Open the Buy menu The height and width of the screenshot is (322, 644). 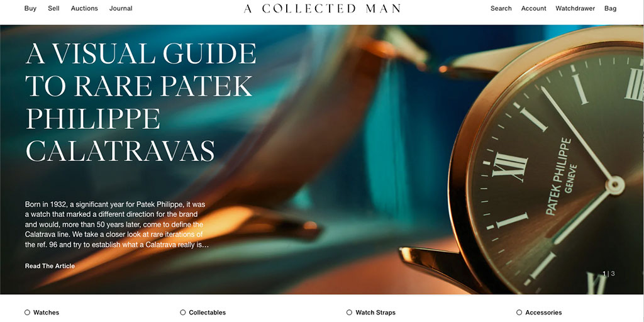[x=30, y=8]
